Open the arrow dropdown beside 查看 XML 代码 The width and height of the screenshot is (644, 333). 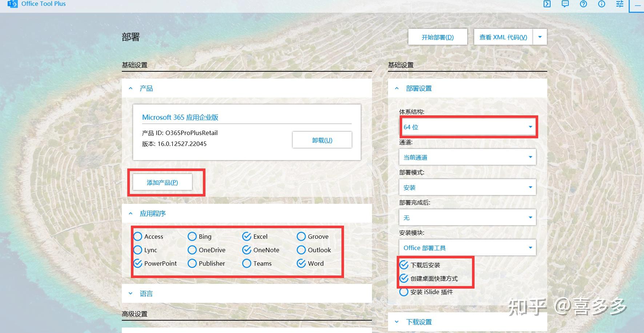(x=540, y=37)
